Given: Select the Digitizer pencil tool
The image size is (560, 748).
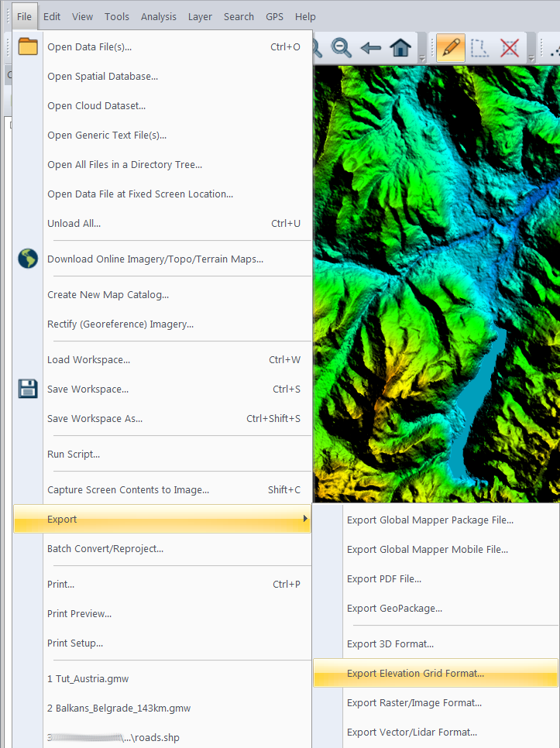Looking at the screenshot, I should tap(450, 47).
